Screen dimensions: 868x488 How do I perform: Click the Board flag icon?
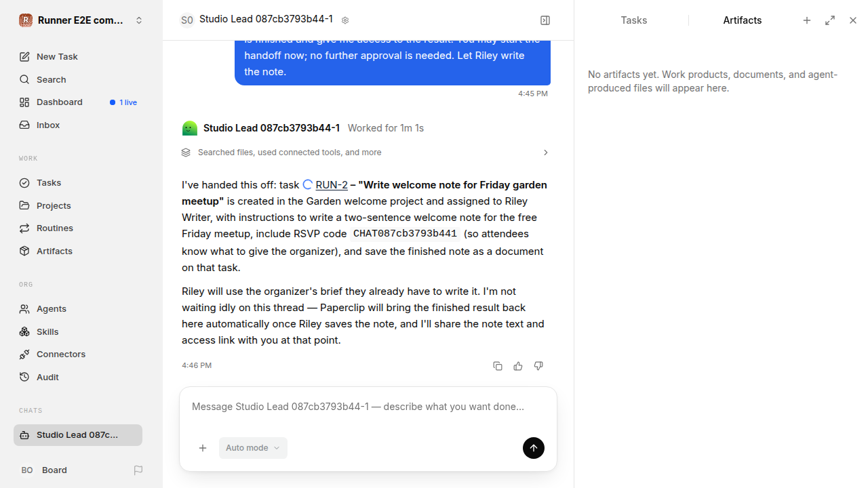click(138, 470)
